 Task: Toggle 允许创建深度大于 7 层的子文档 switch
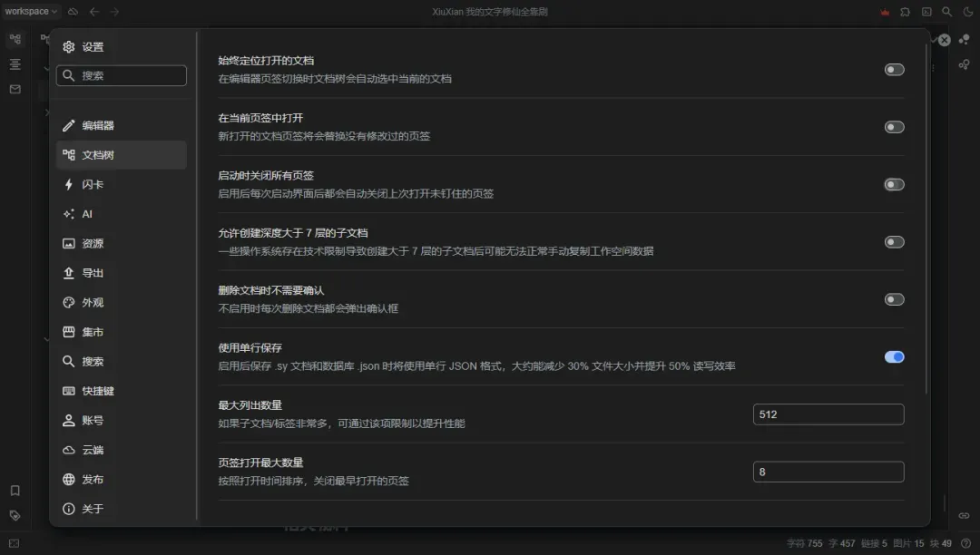coord(894,241)
